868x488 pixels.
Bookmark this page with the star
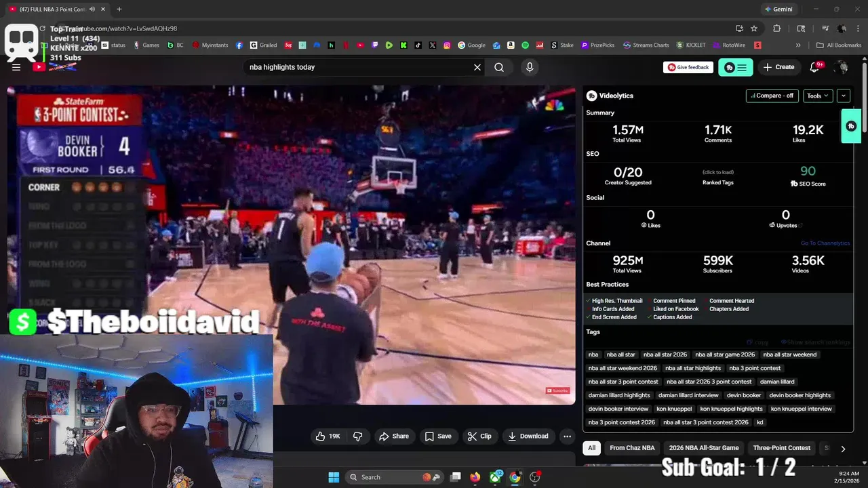pos(754,28)
